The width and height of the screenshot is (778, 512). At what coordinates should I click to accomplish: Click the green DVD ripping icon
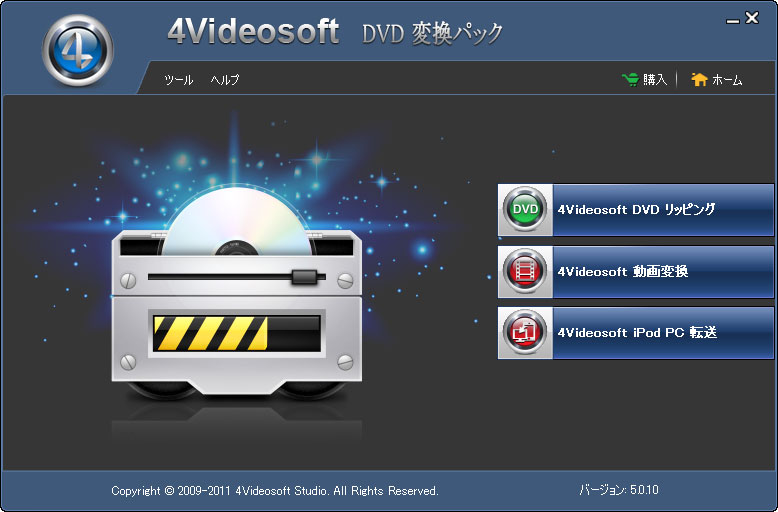(525, 209)
